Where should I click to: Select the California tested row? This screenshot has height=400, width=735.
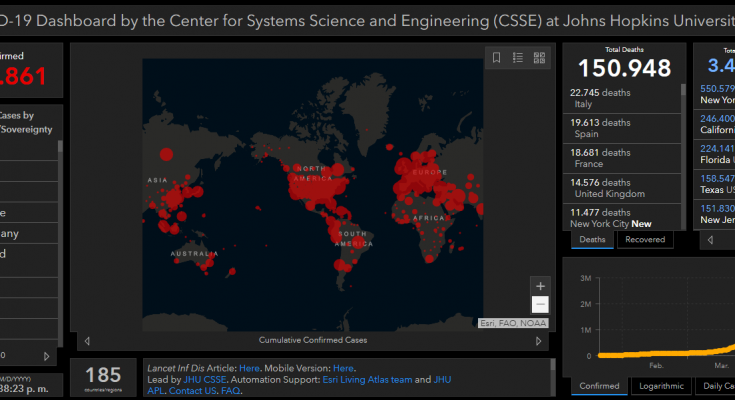(x=714, y=124)
